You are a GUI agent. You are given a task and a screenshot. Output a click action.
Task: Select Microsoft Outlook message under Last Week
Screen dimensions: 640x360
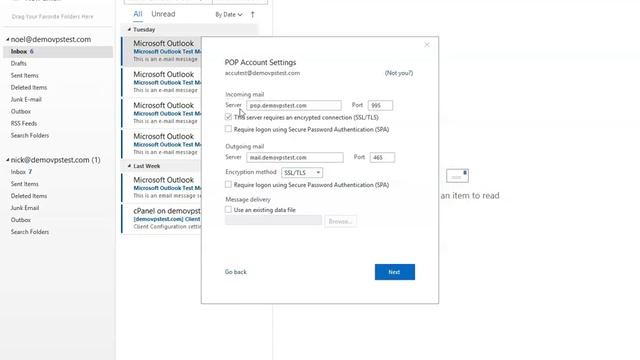click(x=162, y=187)
